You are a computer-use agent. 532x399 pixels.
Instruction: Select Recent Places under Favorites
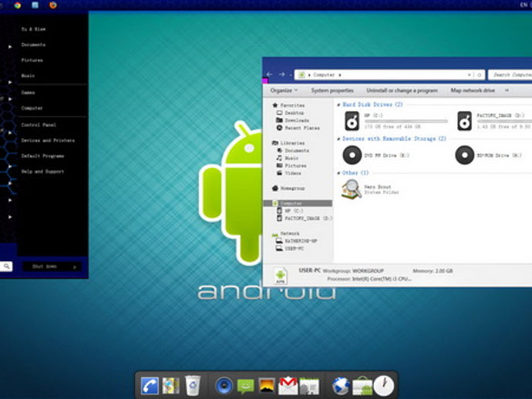coord(302,128)
